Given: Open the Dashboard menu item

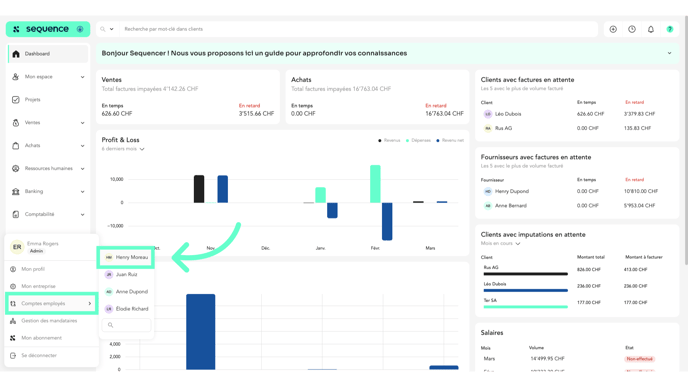Looking at the screenshot, I should tap(48, 54).
